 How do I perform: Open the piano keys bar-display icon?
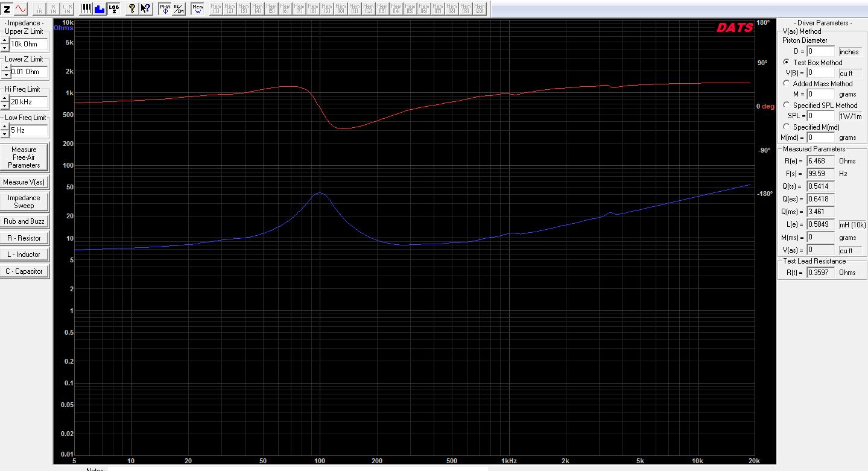pyautogui.click(x=86, y=8)
